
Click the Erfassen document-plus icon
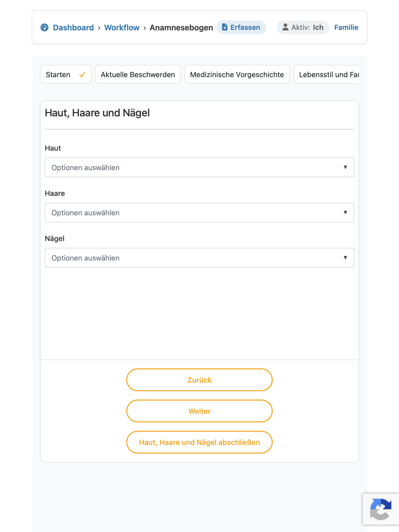(x=225, y=27)
